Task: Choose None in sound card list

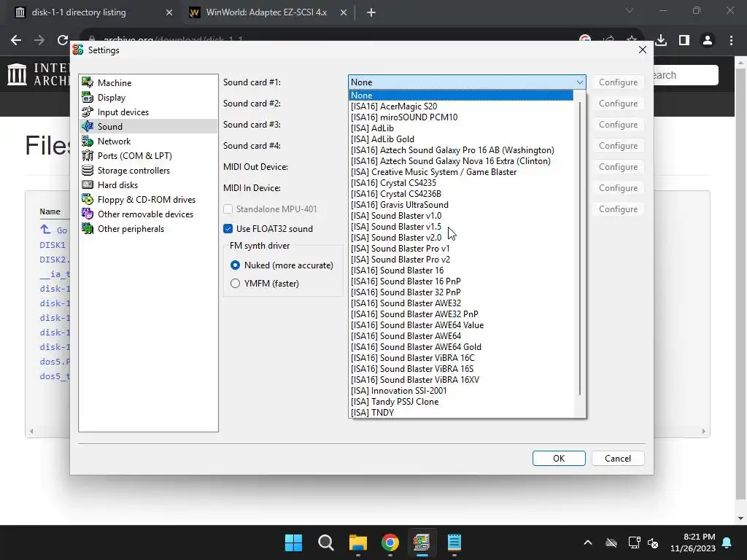Action: [461, 96]
